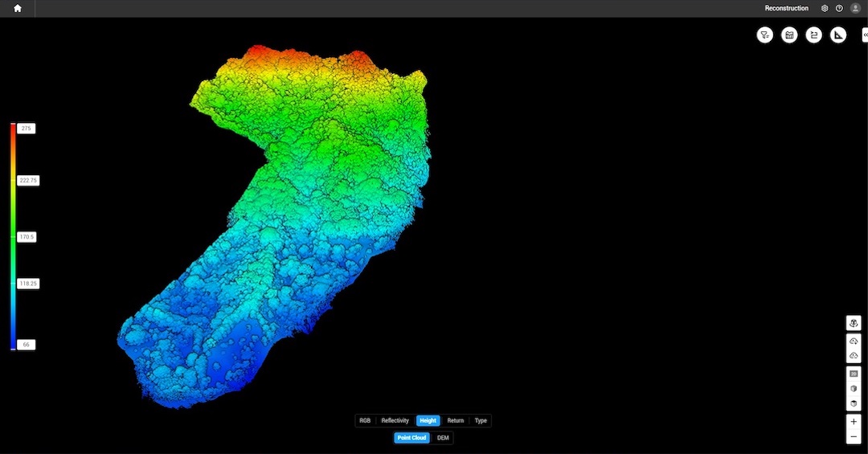The height and width of the screenshot is (454, 868).
Task: Click the 3D orbit view icon
Action: [854, 323]
